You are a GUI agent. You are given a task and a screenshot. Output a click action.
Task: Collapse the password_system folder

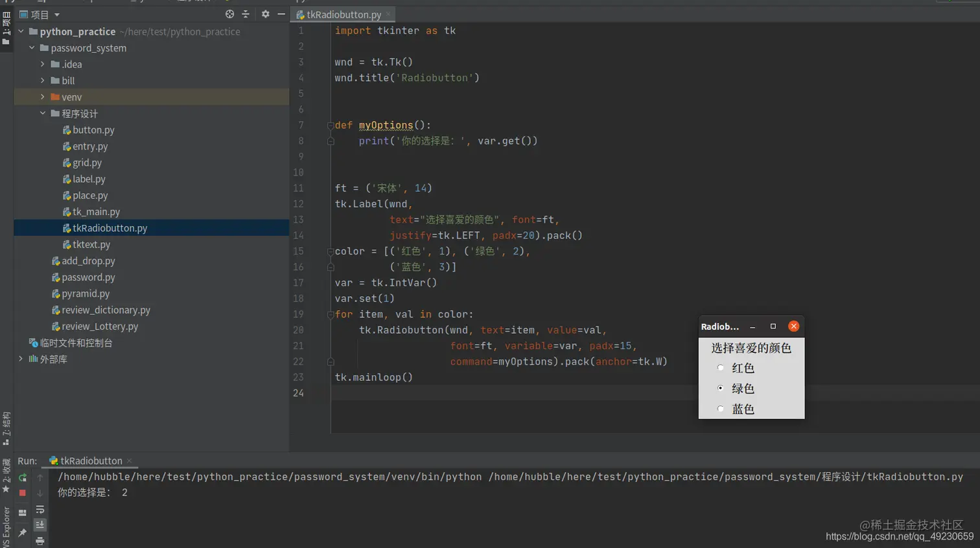(32, 48)
